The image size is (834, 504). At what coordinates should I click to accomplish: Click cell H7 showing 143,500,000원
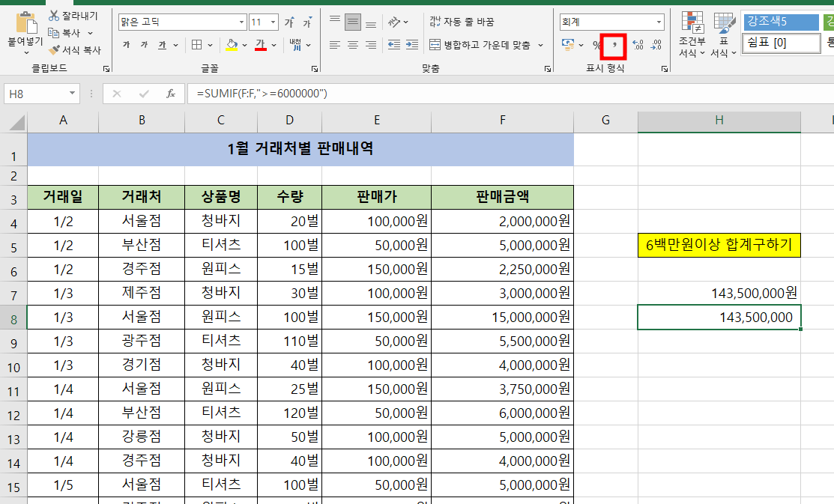click(719, 293)
